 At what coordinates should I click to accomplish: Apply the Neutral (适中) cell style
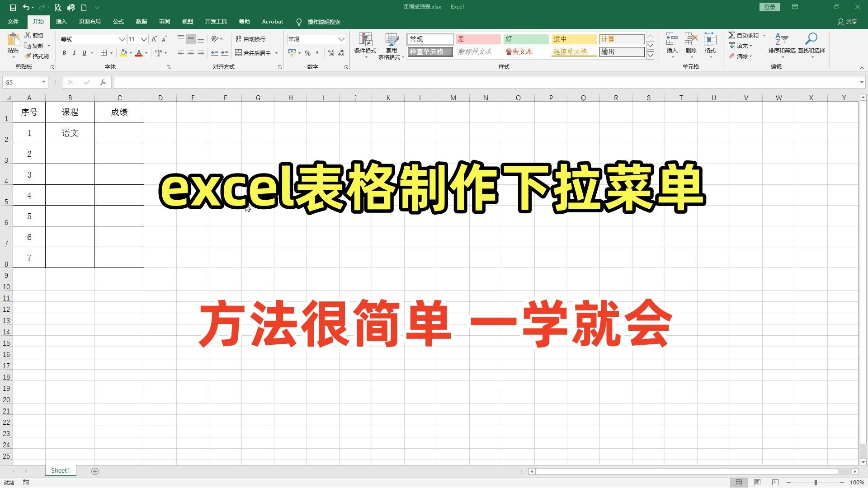click(x=574, y=39)
